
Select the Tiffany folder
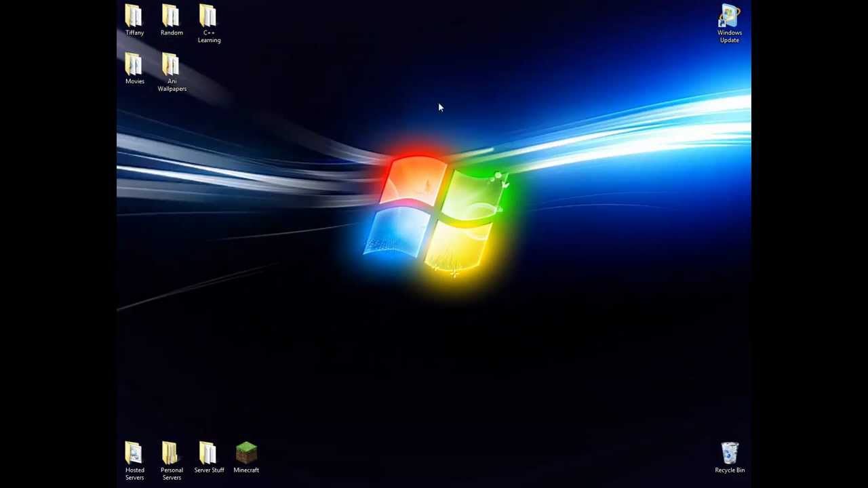pos(134,17)
